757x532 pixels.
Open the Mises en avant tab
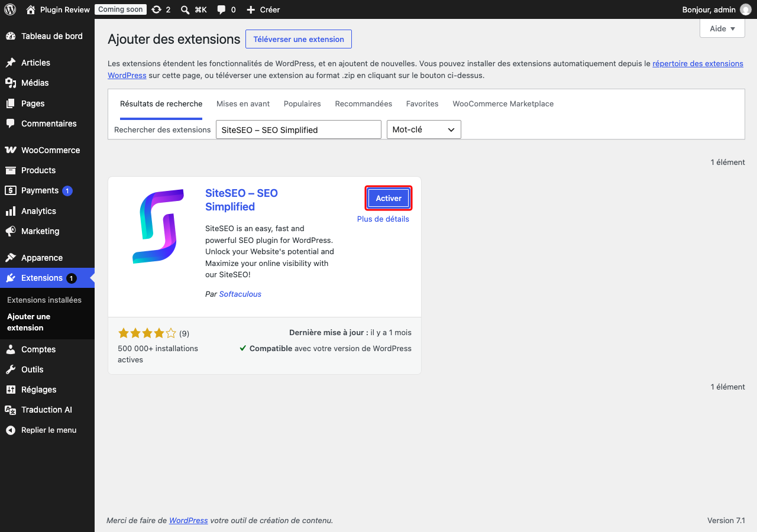click(x=243, y=103)
